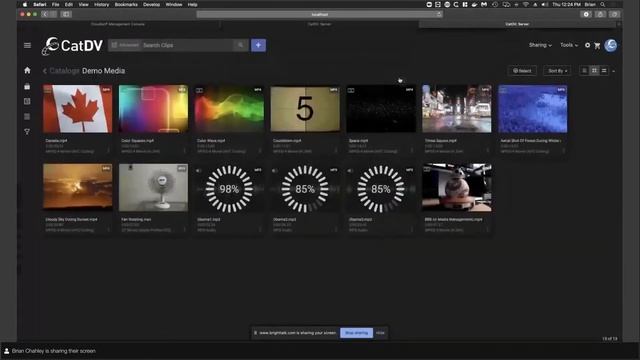Open the three-dot menu for Countdown.mp4
640x360 pixels.
pos(336,151)
